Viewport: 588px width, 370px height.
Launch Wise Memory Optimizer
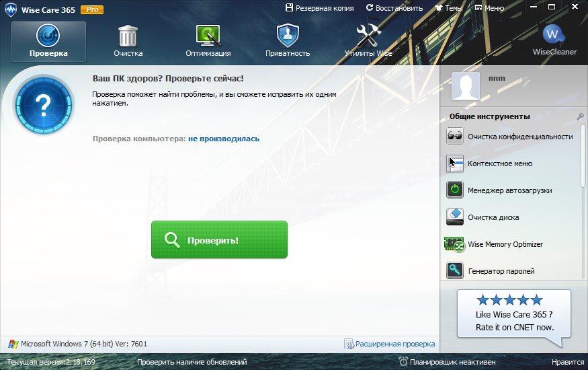click(505, 244)
